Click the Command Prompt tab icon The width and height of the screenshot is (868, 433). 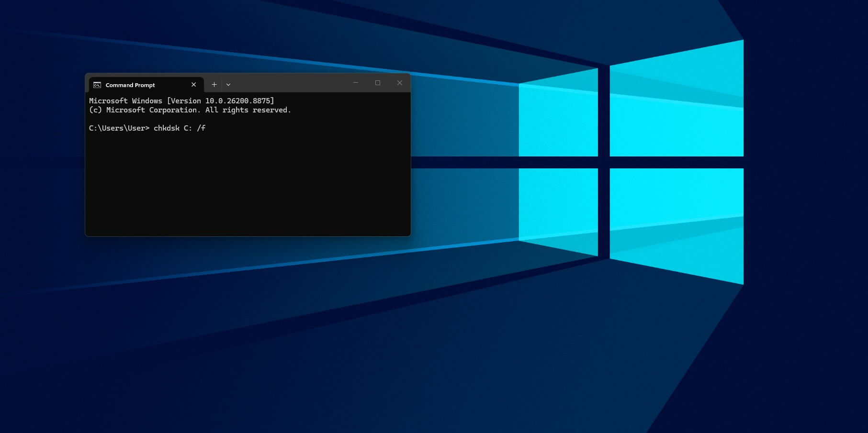point(97,85)
